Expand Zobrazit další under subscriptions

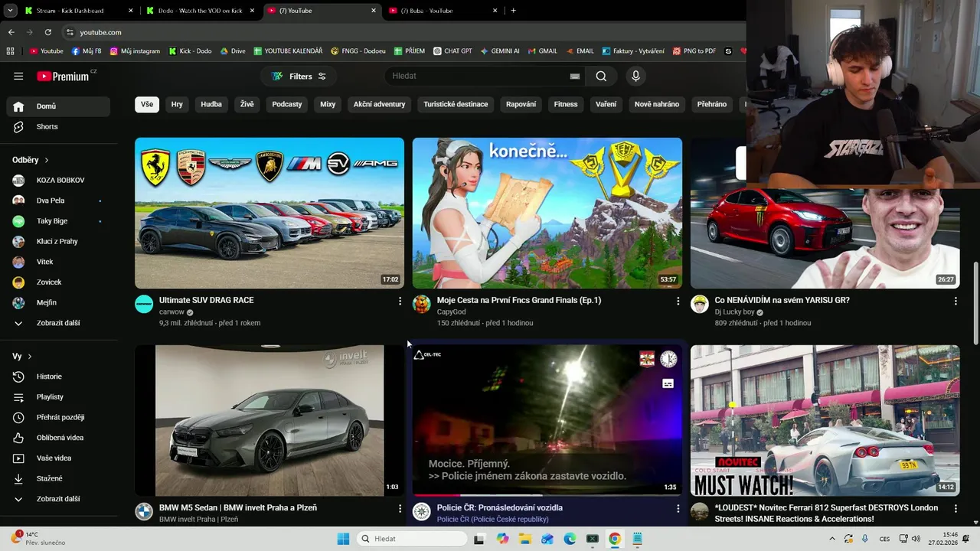click(58, 323)
